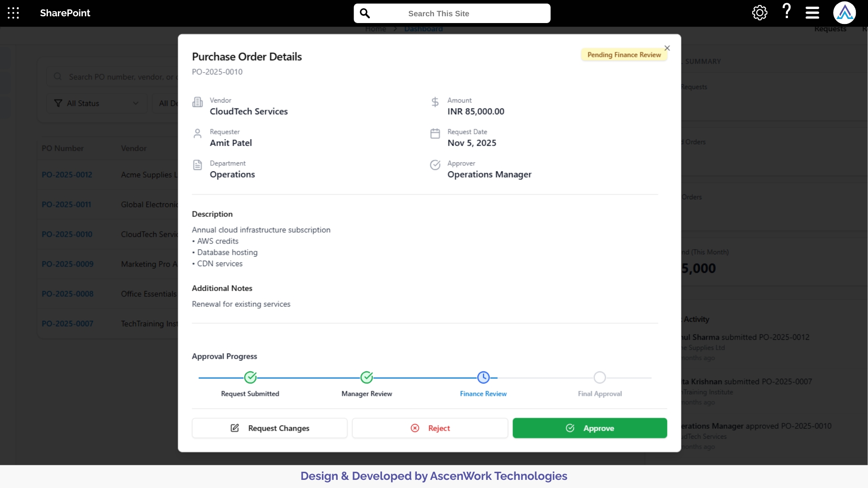Open the hamburger navigation menu
This screenshot has height=488, width=868.
tap(812, 13)
